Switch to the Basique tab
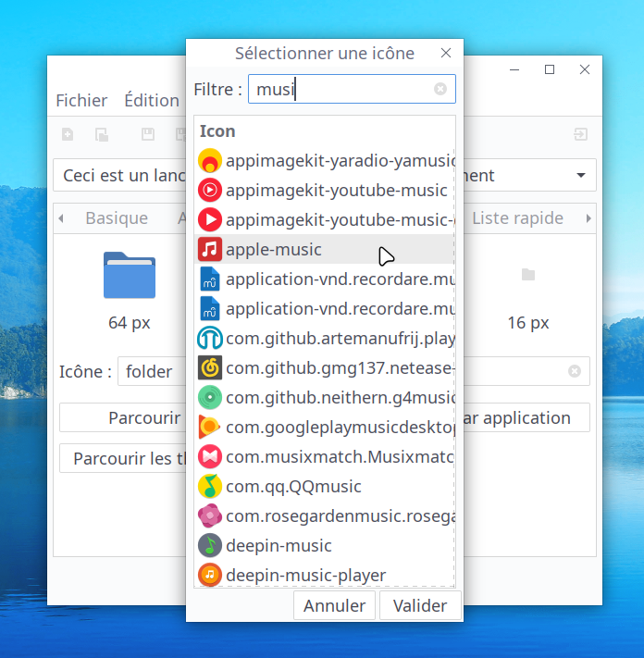Screen dimensions: 644x658 pyautogui.click(x=117, y=218)
